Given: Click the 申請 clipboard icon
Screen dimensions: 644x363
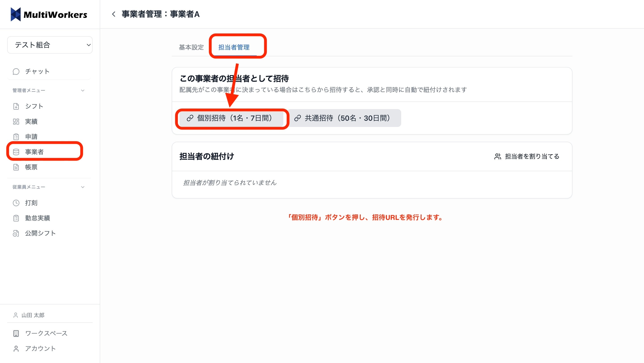Looking at the screenshot, I should tap(16, 137).
